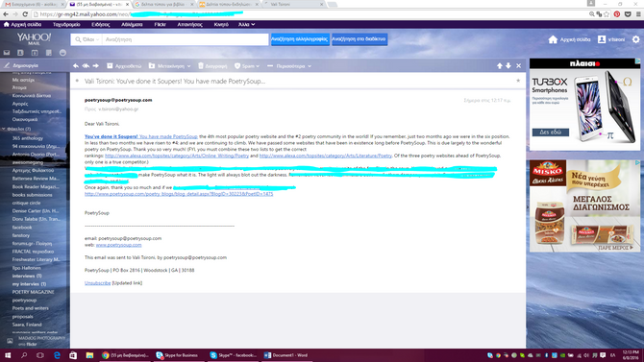Open the fanstory folder
Screen dimensions: 644x362
tap(21, 235)
